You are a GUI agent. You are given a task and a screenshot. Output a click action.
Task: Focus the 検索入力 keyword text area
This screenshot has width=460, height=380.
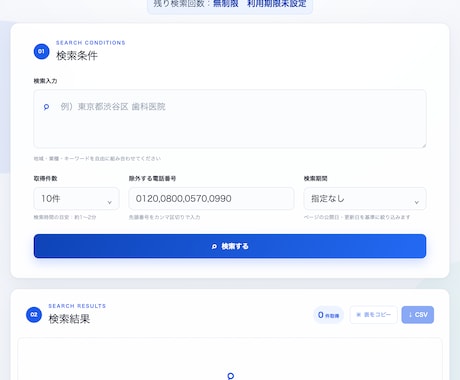tap(230, 119)
